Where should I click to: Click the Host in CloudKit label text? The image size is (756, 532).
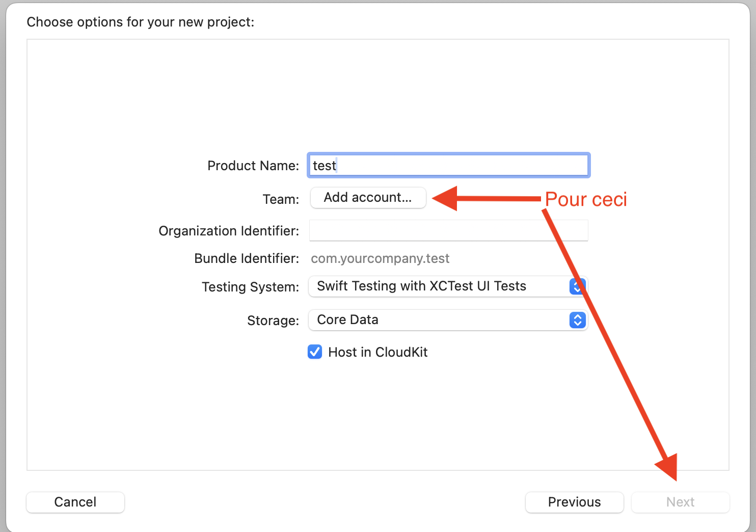(377, 352)
